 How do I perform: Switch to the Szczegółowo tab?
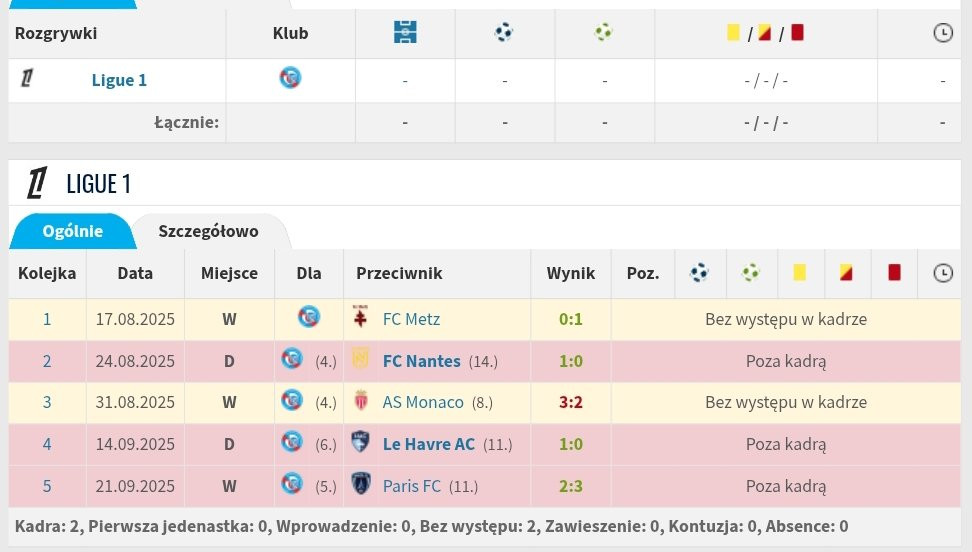coord(208,231)
